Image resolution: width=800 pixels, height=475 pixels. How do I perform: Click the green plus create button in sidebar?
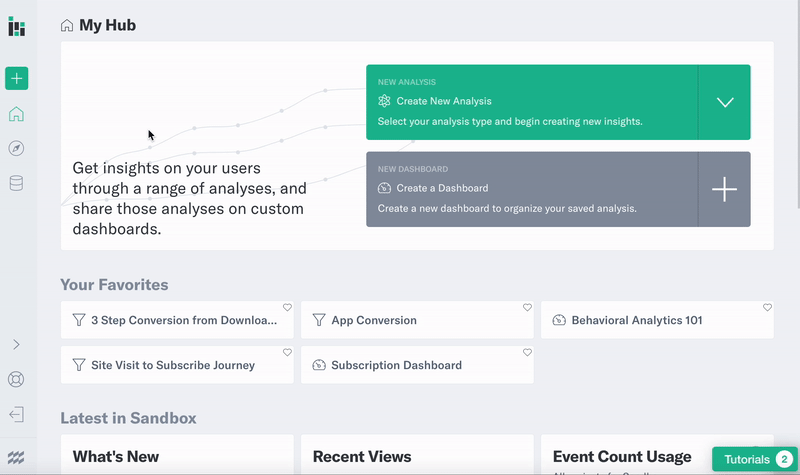(17, 79)
